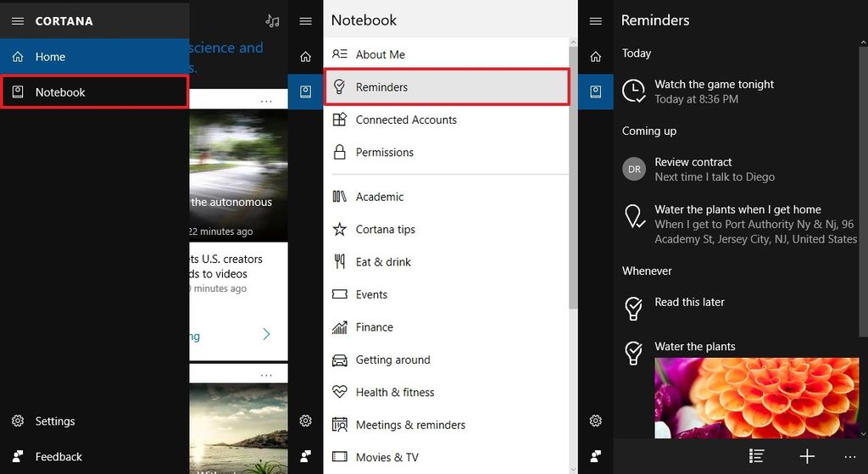Select Cortana tips category
Screen dimensions: 868x474
tap(446, 229)
